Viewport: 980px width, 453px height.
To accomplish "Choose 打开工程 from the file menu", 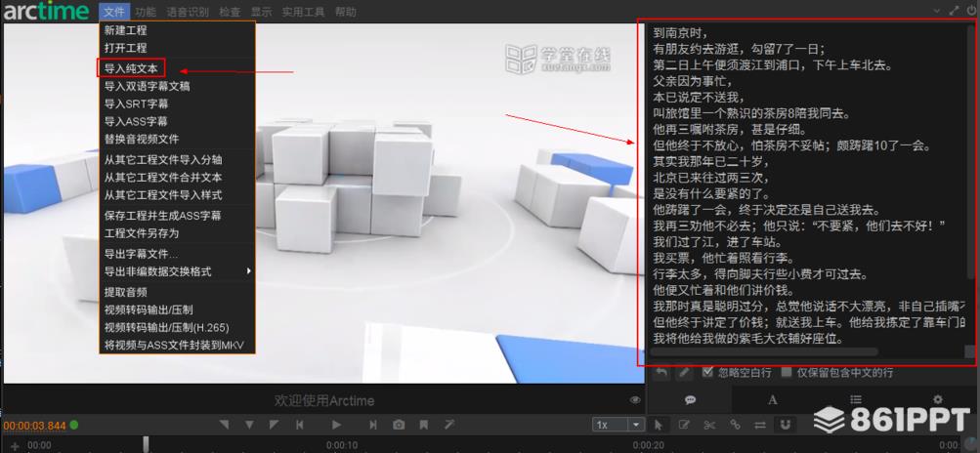I will click(177, 48).
